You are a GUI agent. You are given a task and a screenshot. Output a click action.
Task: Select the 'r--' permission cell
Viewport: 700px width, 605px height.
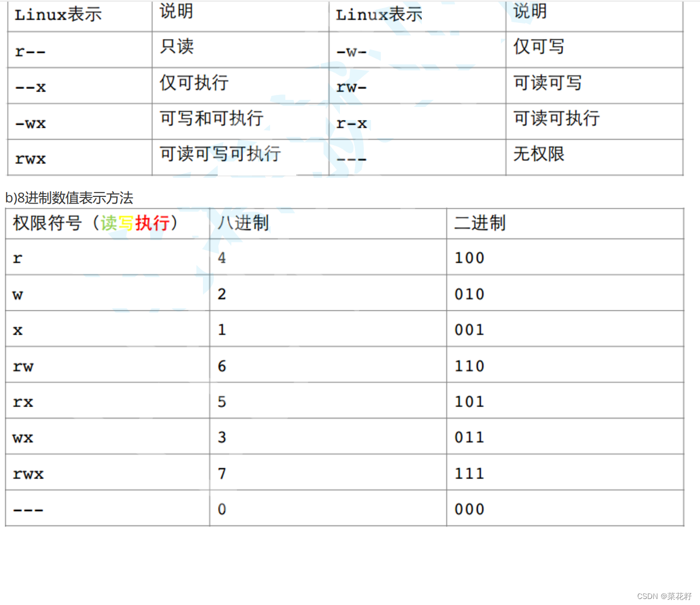pyautogui.click(x=80, y=50)
